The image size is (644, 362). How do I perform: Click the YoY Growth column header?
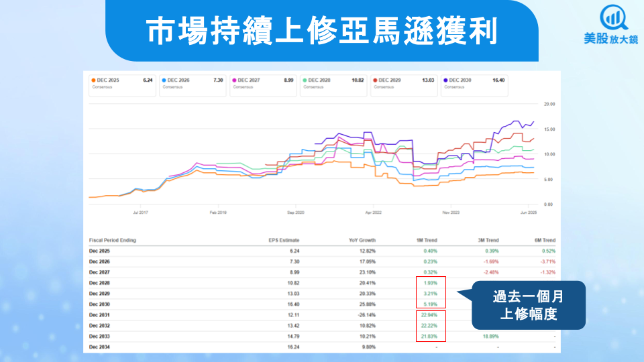362,240
